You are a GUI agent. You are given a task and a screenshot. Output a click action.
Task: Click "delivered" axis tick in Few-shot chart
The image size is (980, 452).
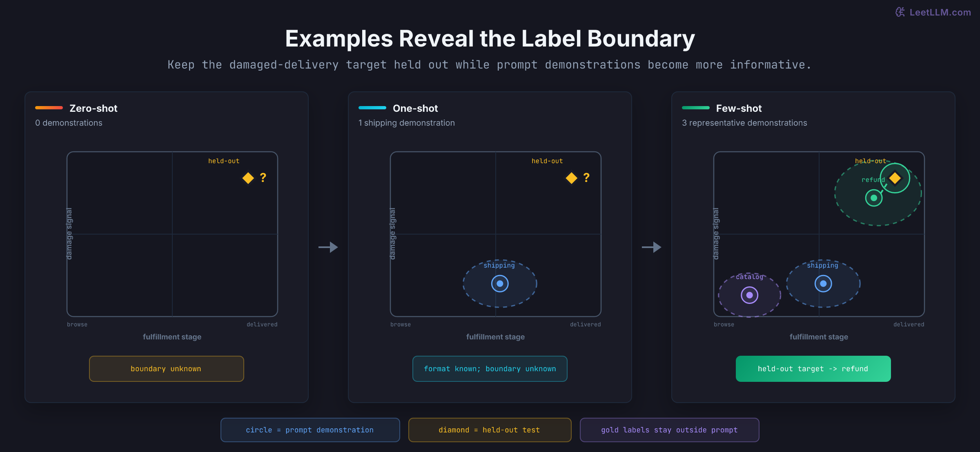point(909,324)
